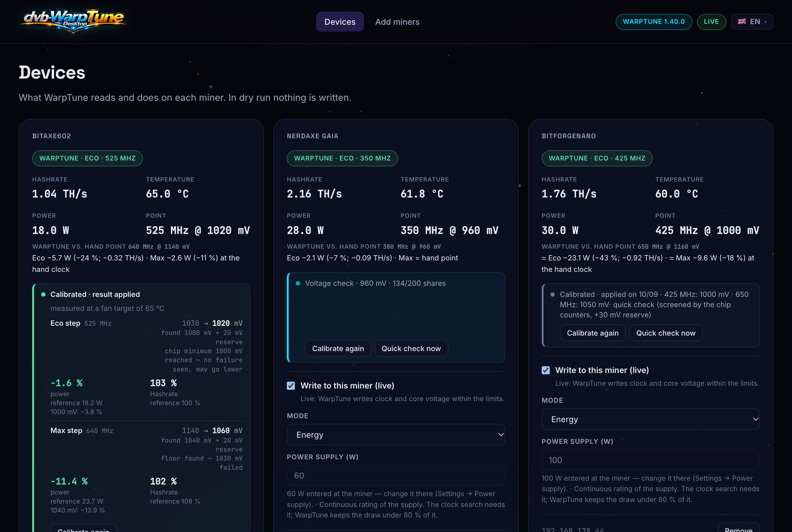Screen dimensions: 792x532
Task: Click the 425 MHz @ 1000 mV point value
Action: 707,231
